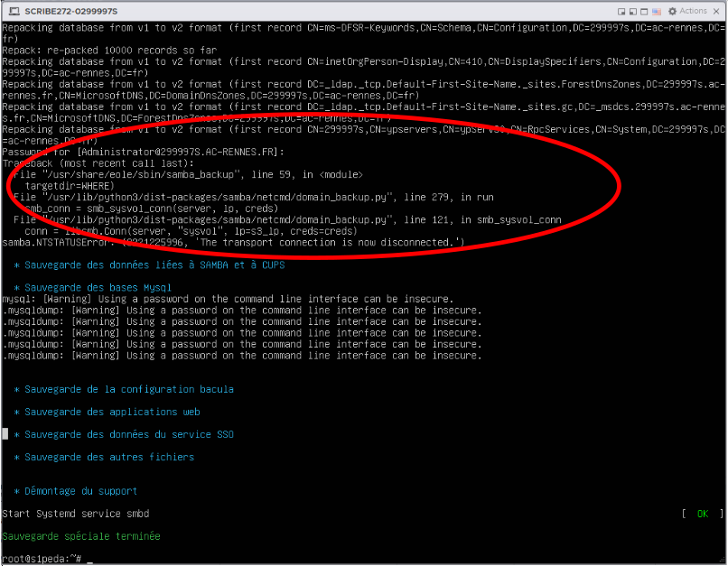Click the 'Start Systemd service smbd' line
Image resolution: width=728 pixels, height=566 pixels.
[75, 514]
